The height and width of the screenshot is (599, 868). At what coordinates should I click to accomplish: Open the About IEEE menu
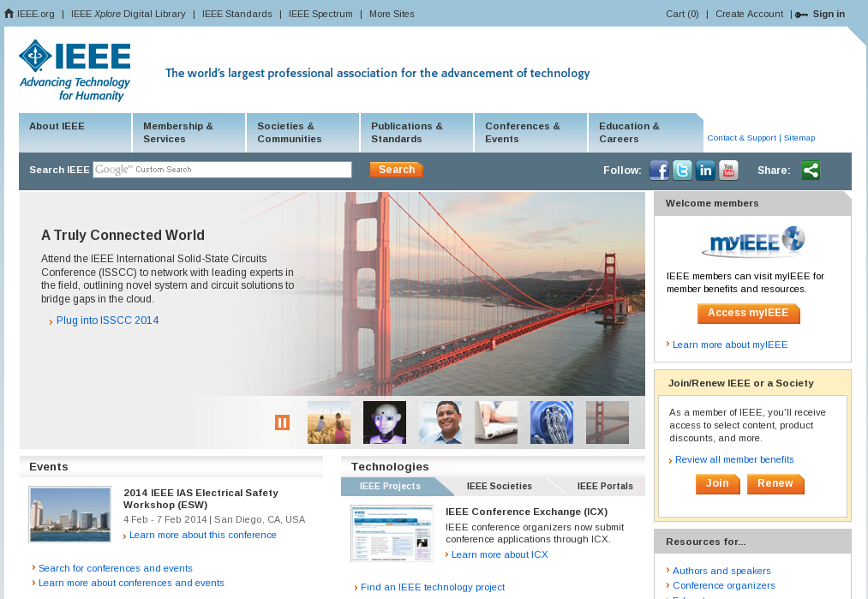click(x=75, y=133)
